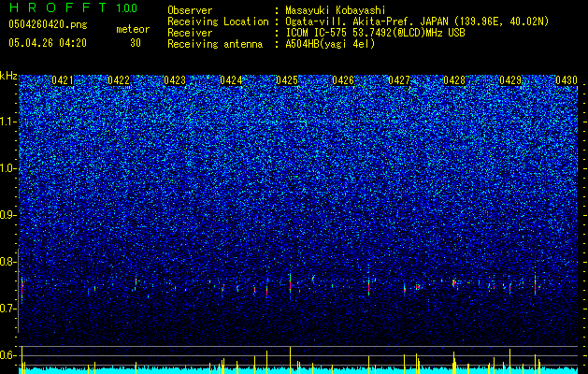Screen dimensions: 588x374
Task: Click the Receiving antenna label
Action: (215, 44)
